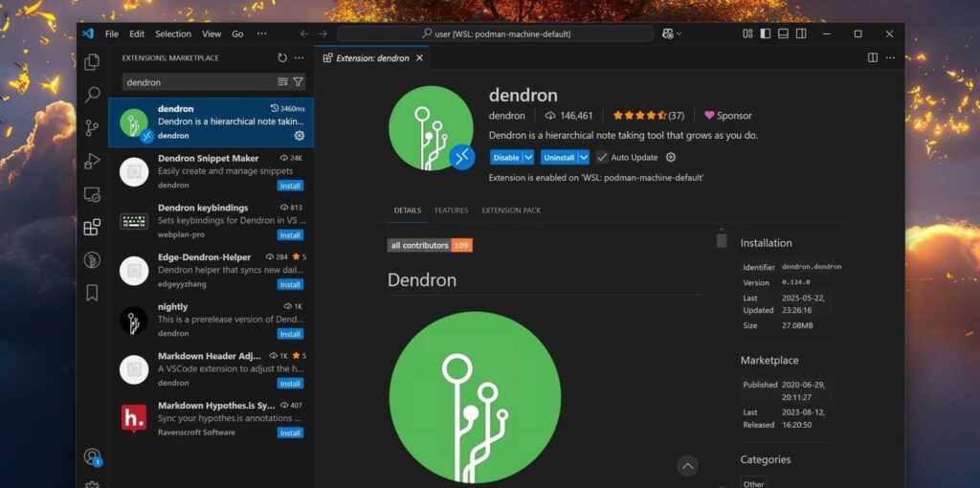Expand the Uninstall button dropdown arrow
Viewport: 980px width, 488px height.
click(x=583, y=158)
